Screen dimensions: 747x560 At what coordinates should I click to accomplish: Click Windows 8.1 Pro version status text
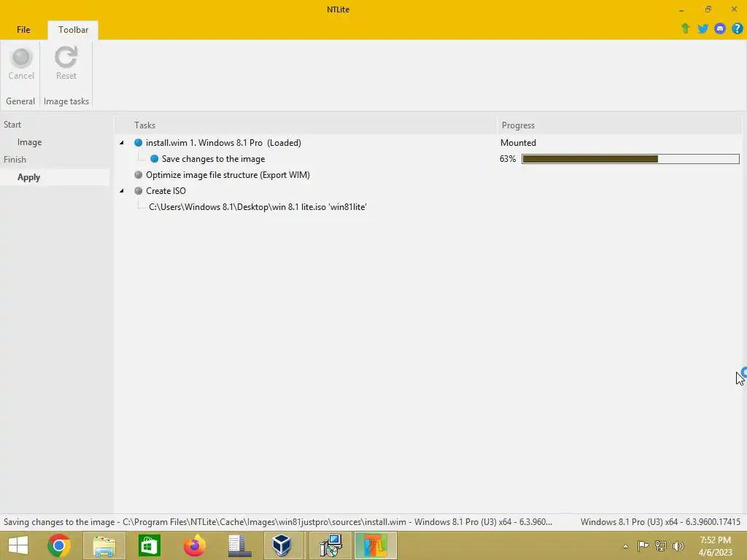pyautogui.click(x=660, y=522)
